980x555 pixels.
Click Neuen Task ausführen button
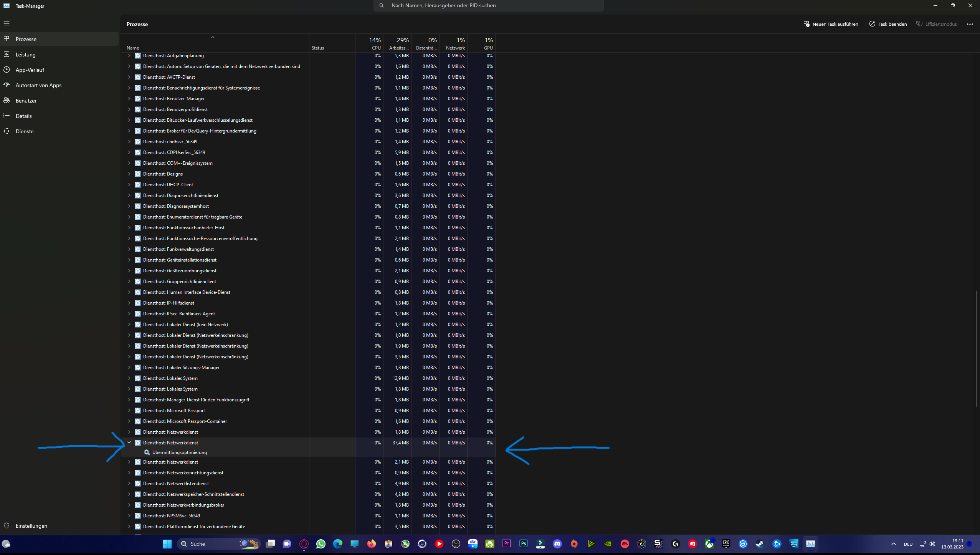tap(831, 24)
